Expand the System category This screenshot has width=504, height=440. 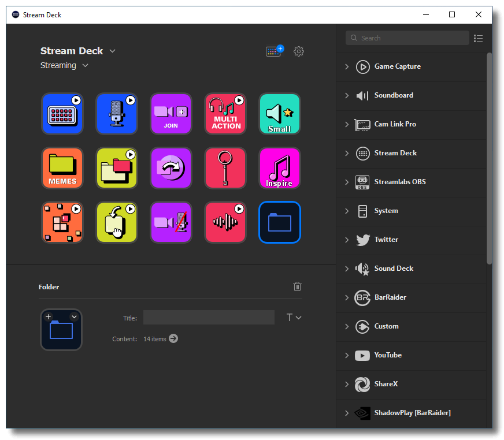coord(347,211)
